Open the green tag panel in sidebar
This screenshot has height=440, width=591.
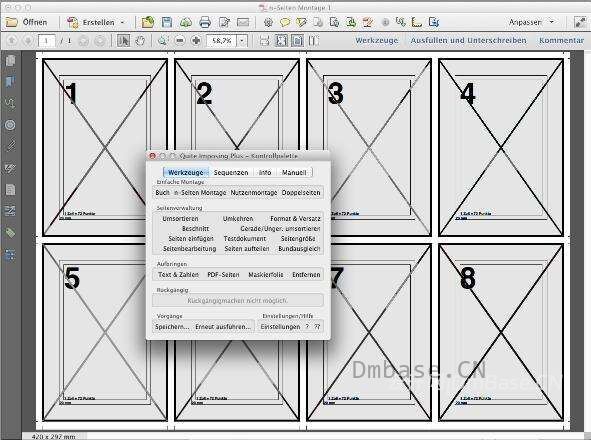(x=10, y=233)
